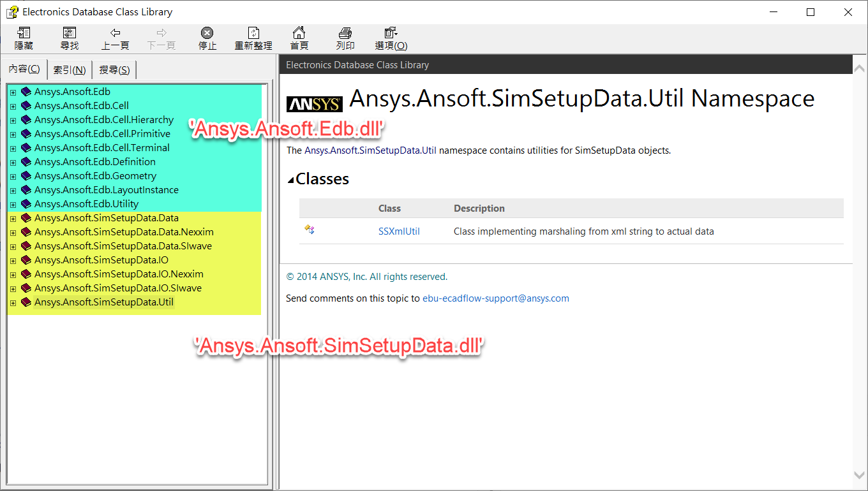Expand the Ansys.Ansoft.Edb tree node
868x491 pixels.
tap(13, 92)
